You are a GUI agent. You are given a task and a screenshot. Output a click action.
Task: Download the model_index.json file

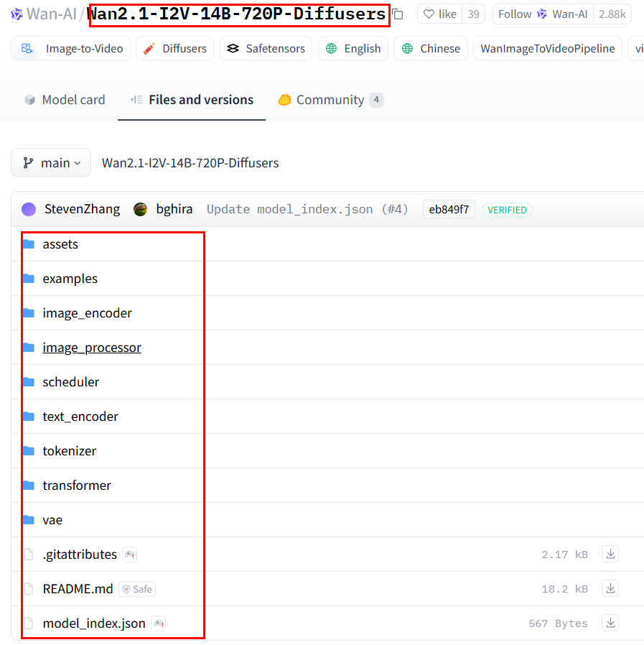[610, 623]
